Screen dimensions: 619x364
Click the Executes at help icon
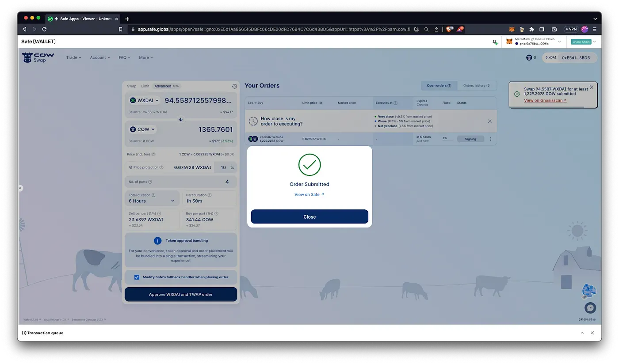click(395, 103)
